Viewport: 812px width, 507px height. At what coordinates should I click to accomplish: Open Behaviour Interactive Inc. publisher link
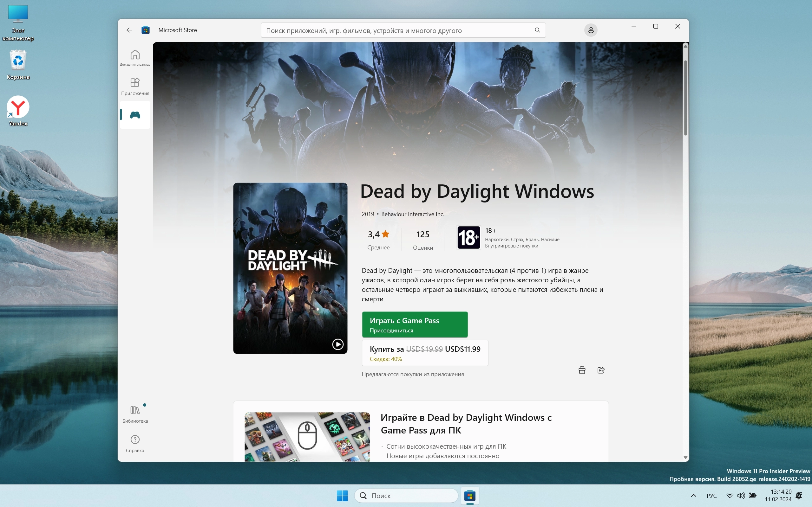click(x=412, y=214)
